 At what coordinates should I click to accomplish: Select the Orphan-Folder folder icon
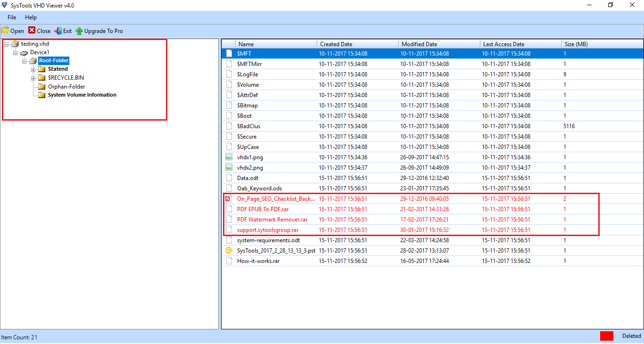point(41,87)
